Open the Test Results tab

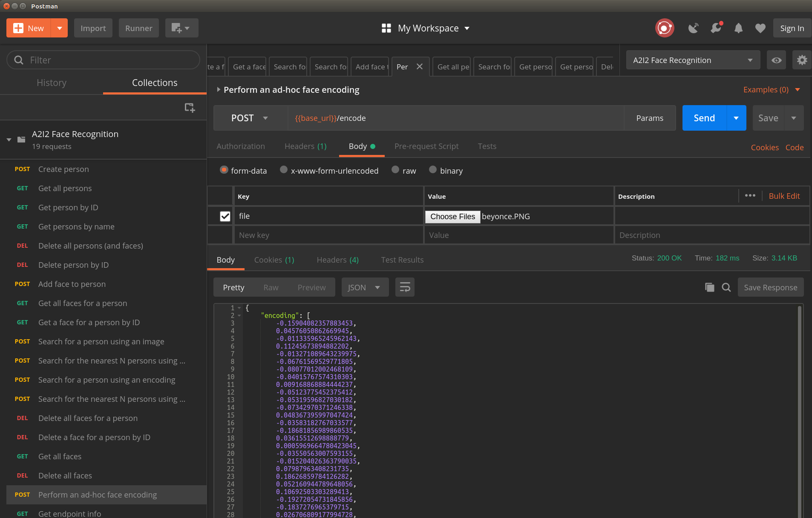(x=402, y=260)
